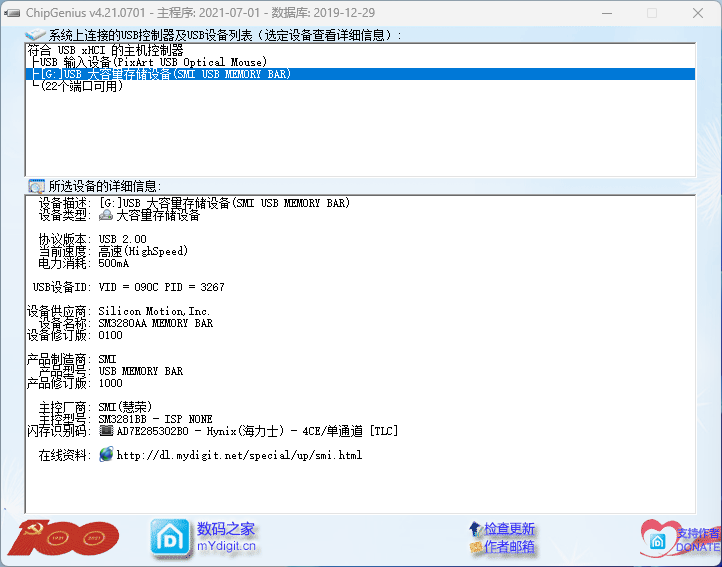Click the party 100th anniversary logo
This screenshot has width=722, height=567.
coord(63,538)
